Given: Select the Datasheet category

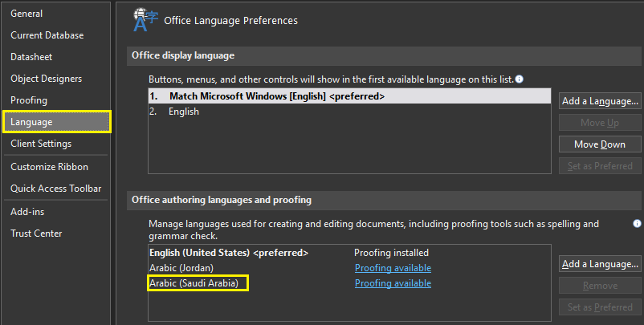Looking at the screenshot, I should pos(31,57).
